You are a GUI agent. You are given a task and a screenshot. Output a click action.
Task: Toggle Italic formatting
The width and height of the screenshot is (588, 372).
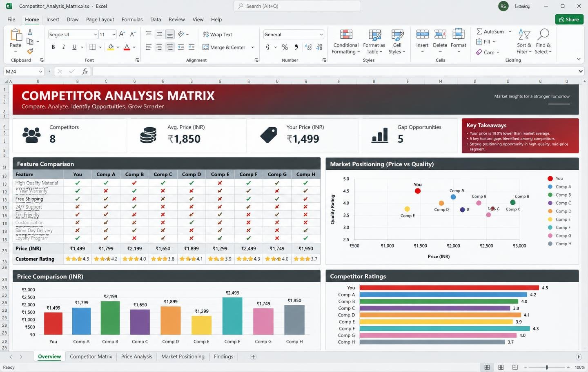click(x=64, y=47)
